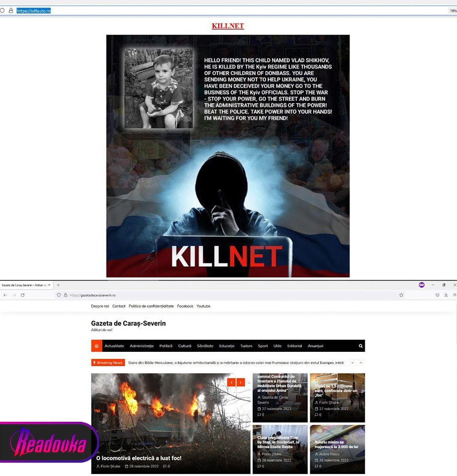The width and height of the screenshot is (457, 476).
Task: Open Salariu minim se majorează article
Action: coord(336,445)
